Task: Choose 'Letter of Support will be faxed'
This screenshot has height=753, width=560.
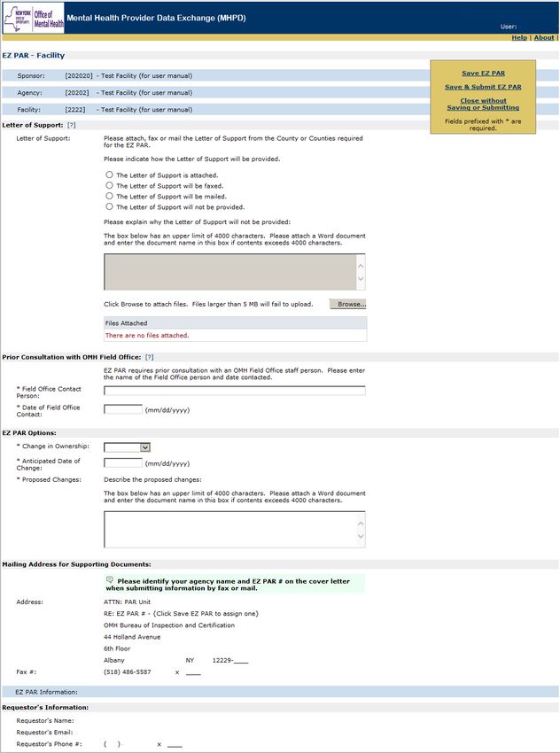Action: 109,186
